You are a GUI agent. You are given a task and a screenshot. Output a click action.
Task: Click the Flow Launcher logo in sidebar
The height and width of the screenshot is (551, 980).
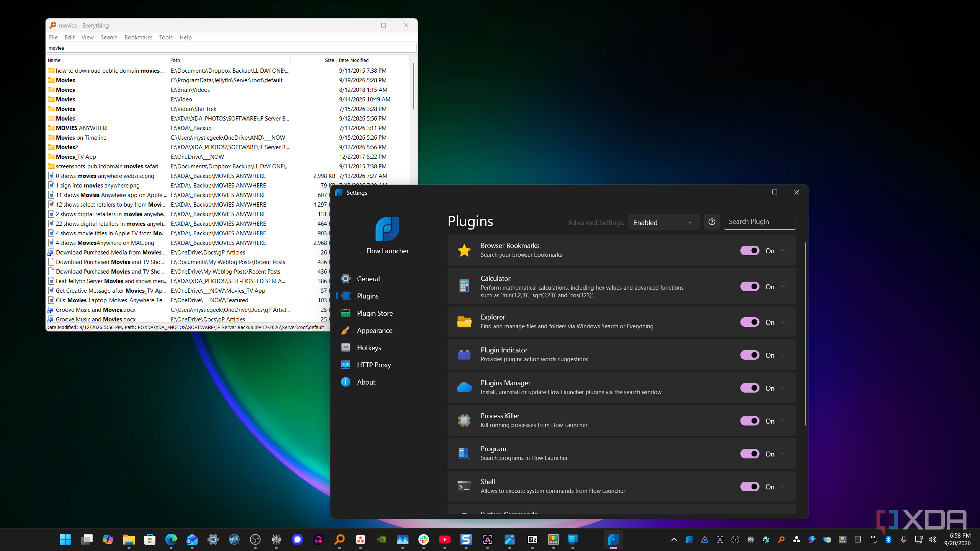click(387, 229)
